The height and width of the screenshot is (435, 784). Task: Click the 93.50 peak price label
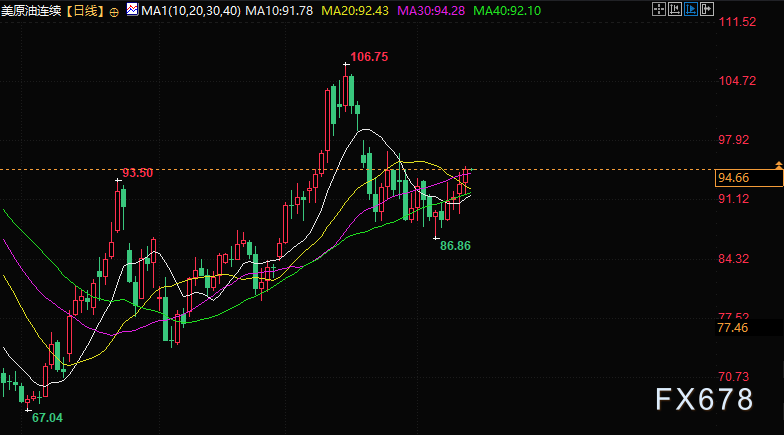click(138, 173)
